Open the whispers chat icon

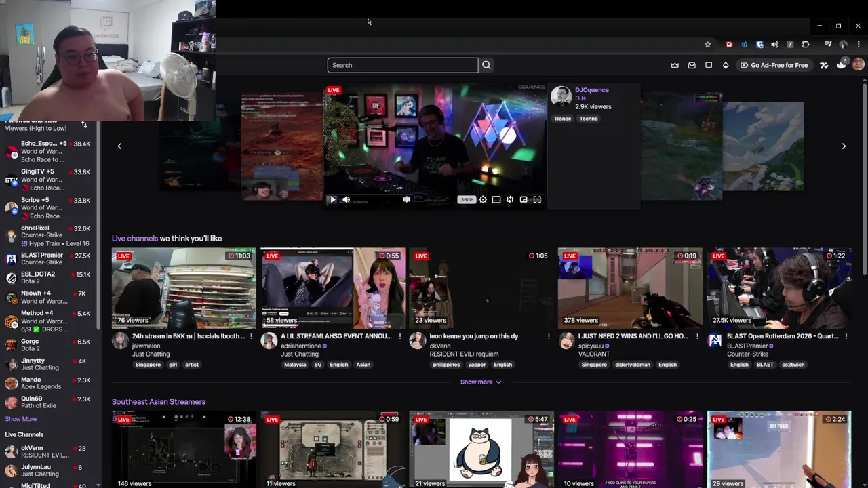[709, 65]
